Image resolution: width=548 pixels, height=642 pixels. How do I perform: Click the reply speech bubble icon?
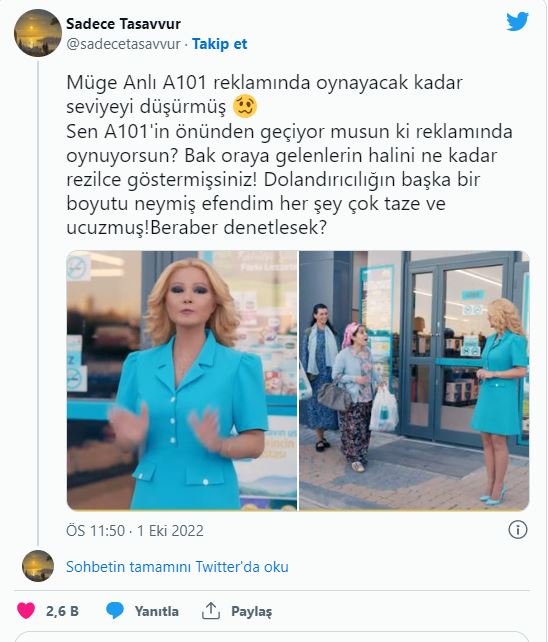(x=115, y=611)
